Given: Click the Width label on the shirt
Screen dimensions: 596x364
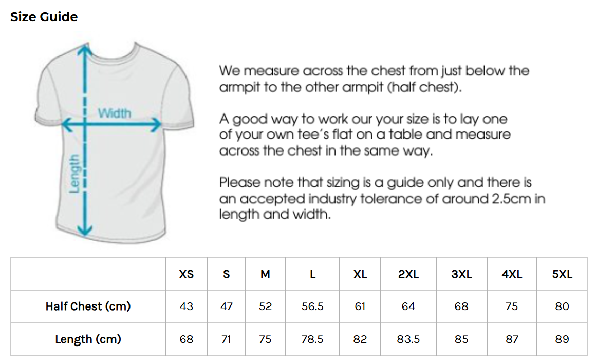Looking at the screenshot, I should point(114,112).
